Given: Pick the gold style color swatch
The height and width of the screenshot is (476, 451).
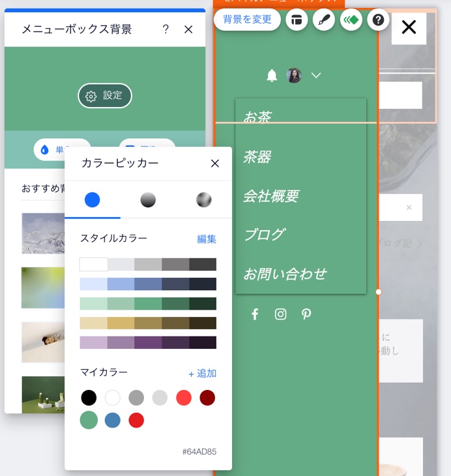Looking at the screenshot, I should pos(121,323).
